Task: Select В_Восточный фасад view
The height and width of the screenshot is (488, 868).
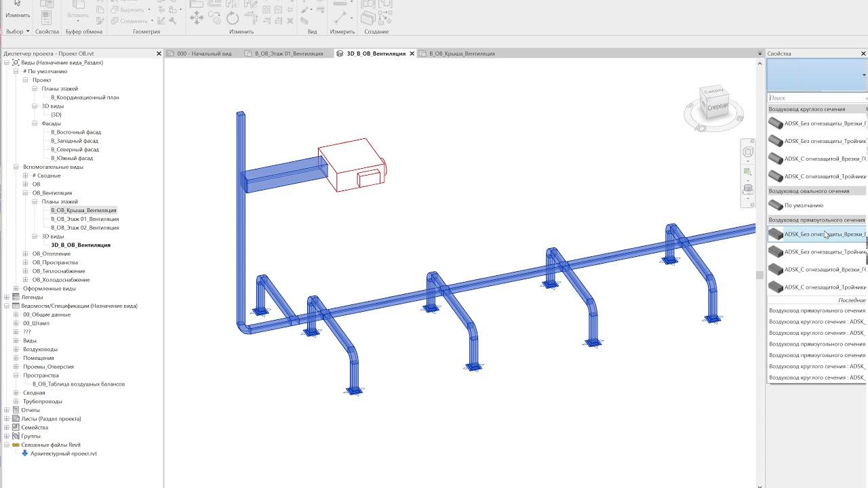Action: [x=76, y=132]
